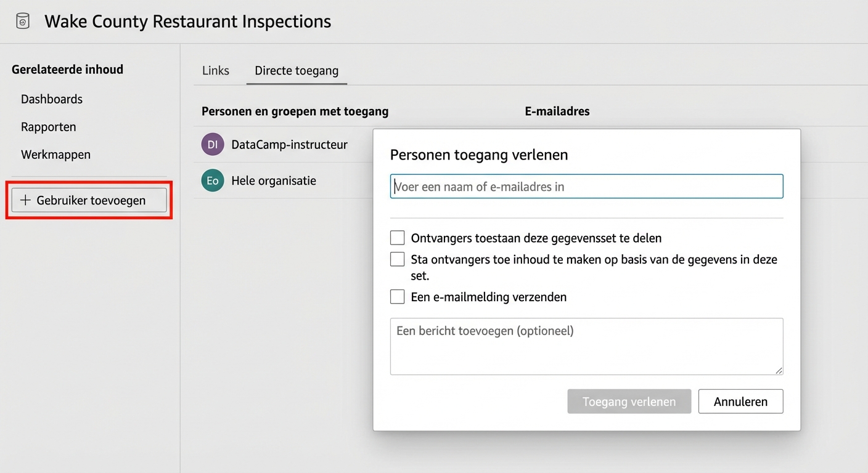Viewport: 868px width, 473px height.
Task: Click the Toegang verlenen button
Action: coord(629,401)
